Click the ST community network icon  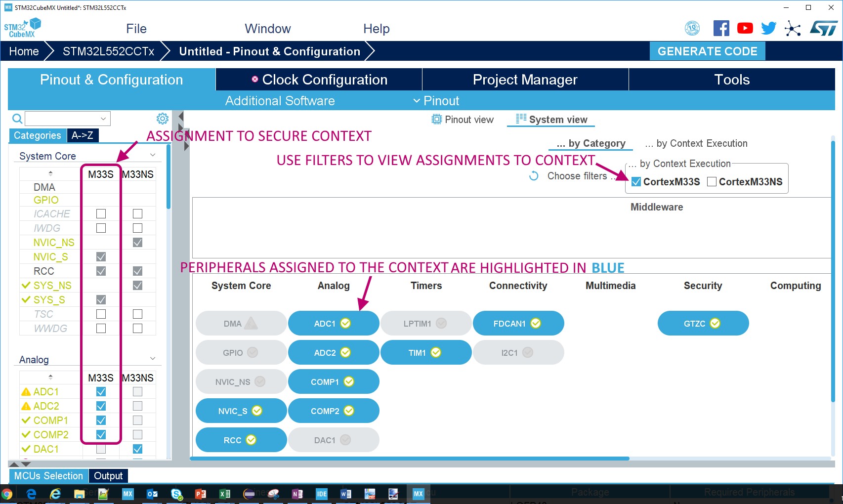[793, 28]
